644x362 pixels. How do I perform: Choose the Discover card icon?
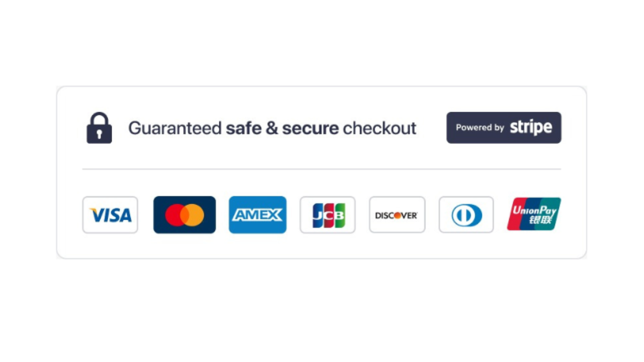pos(397,215)
